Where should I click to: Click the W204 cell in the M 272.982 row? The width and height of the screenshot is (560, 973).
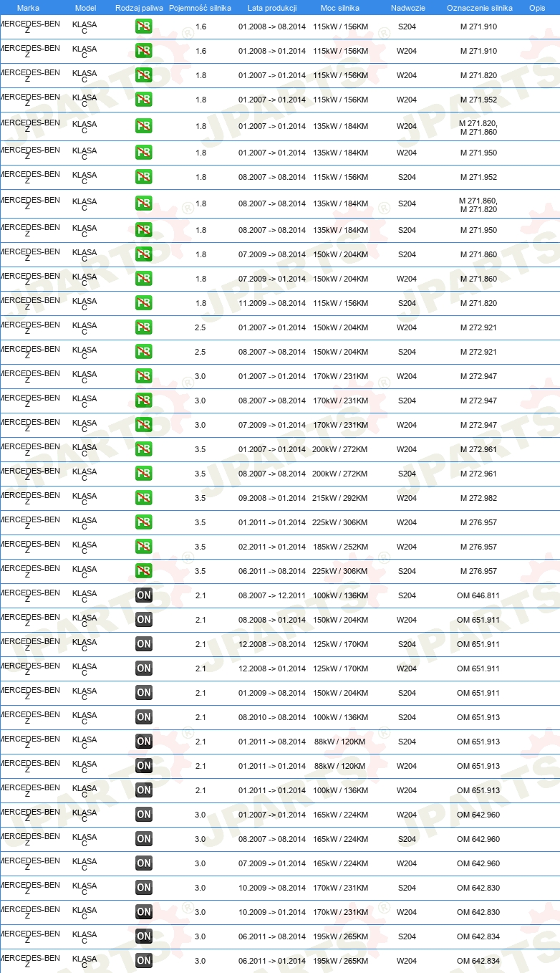[x=407, y=498]
